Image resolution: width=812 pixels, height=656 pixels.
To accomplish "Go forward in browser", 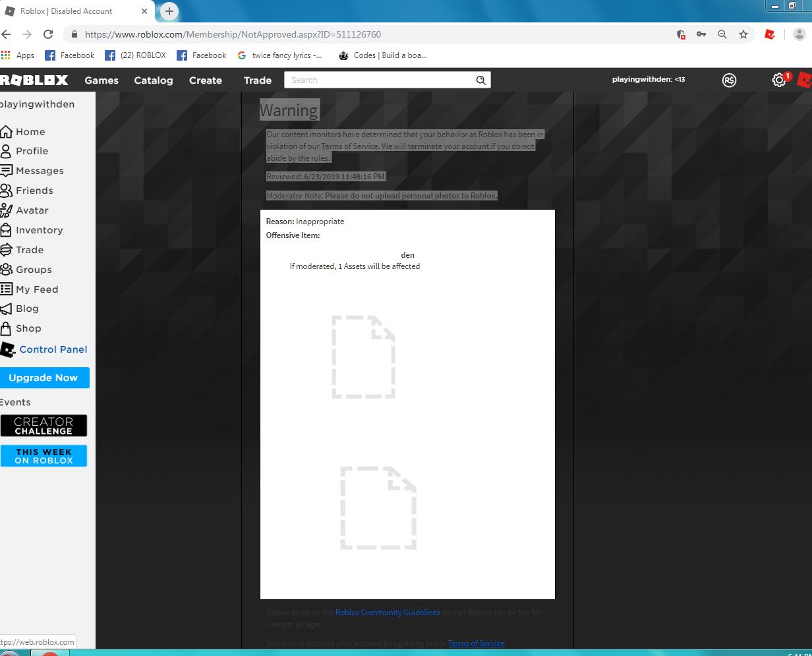I will 27,34.
